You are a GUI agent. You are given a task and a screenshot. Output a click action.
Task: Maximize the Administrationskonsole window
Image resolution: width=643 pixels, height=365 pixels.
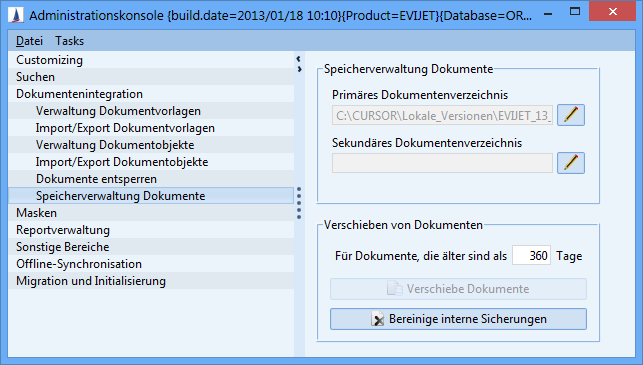pos(575,12)
